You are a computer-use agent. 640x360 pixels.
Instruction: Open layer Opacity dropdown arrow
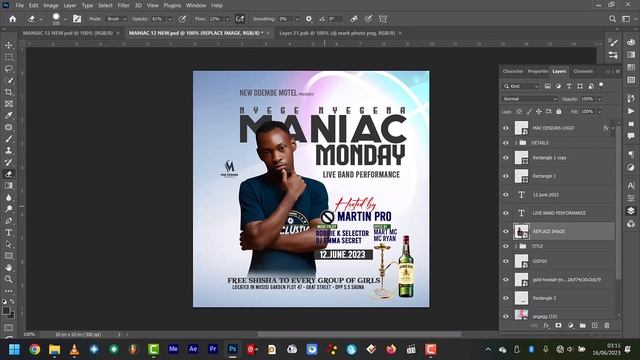[x=600, y=99]
